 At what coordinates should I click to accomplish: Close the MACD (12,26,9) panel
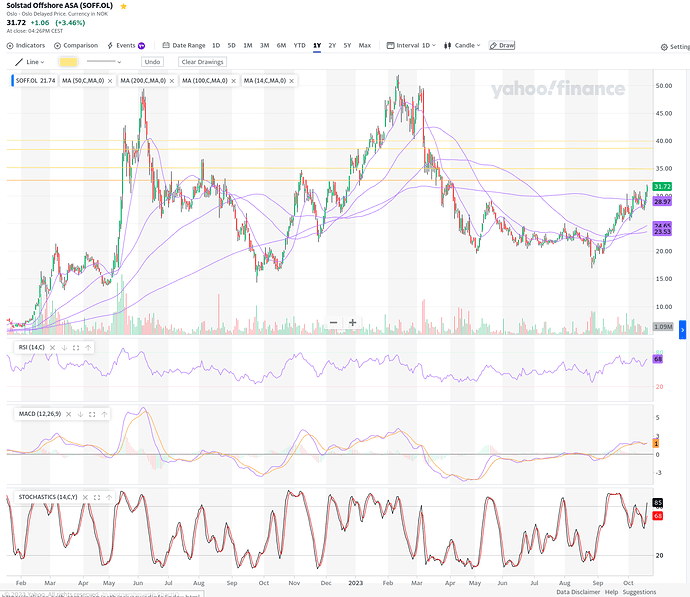click(69, 414)
